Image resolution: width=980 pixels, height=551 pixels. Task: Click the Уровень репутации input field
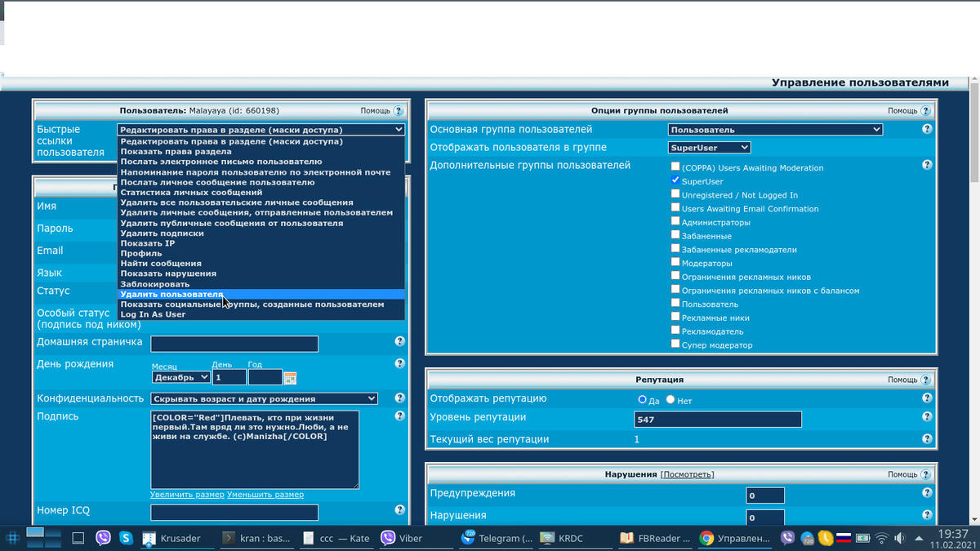click(718, 420)
